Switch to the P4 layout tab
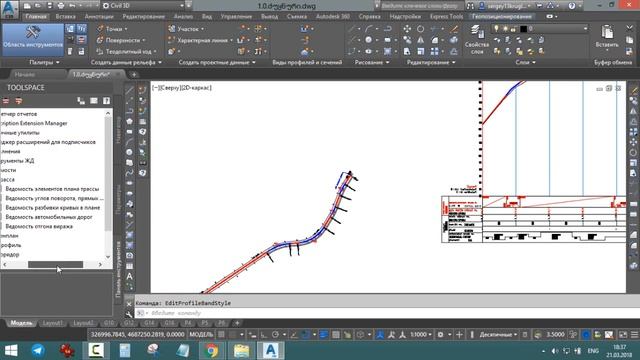The height and width of the screenshot is (360, 640). tap(188, 323)
